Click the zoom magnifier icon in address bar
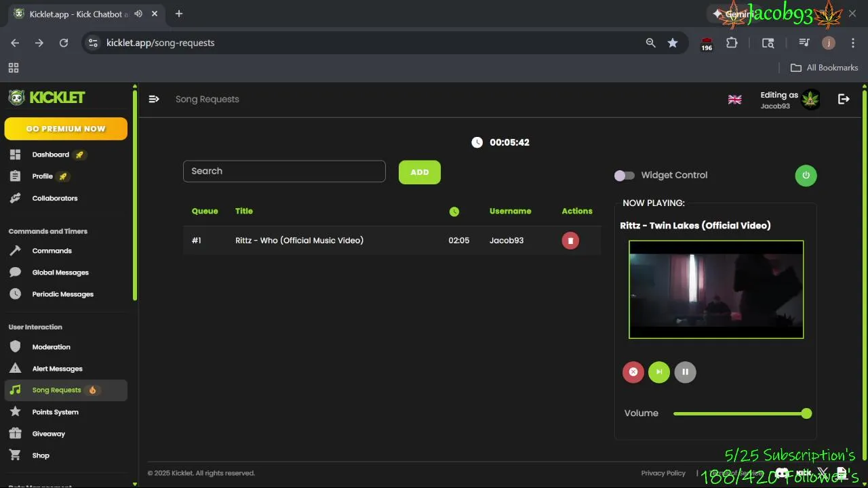Viewport: 868px width, 488px height. pos(650,43)
